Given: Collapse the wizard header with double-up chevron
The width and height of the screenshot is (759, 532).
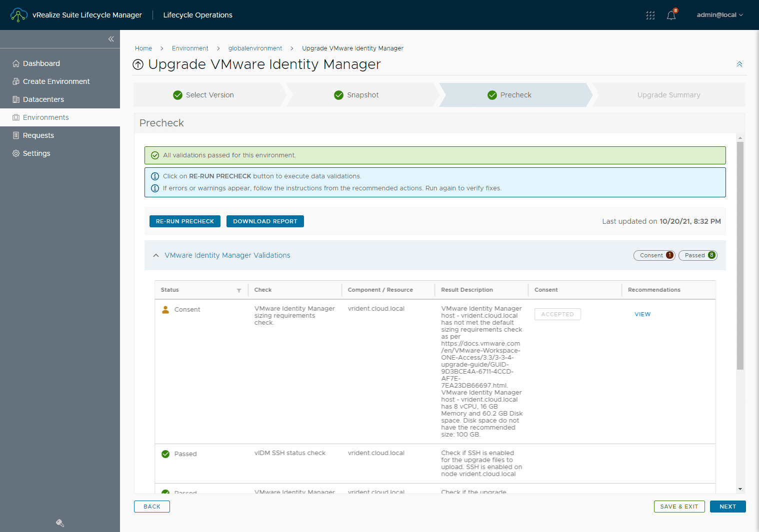Looking at the screenshot, I should (x=739, y=64).
